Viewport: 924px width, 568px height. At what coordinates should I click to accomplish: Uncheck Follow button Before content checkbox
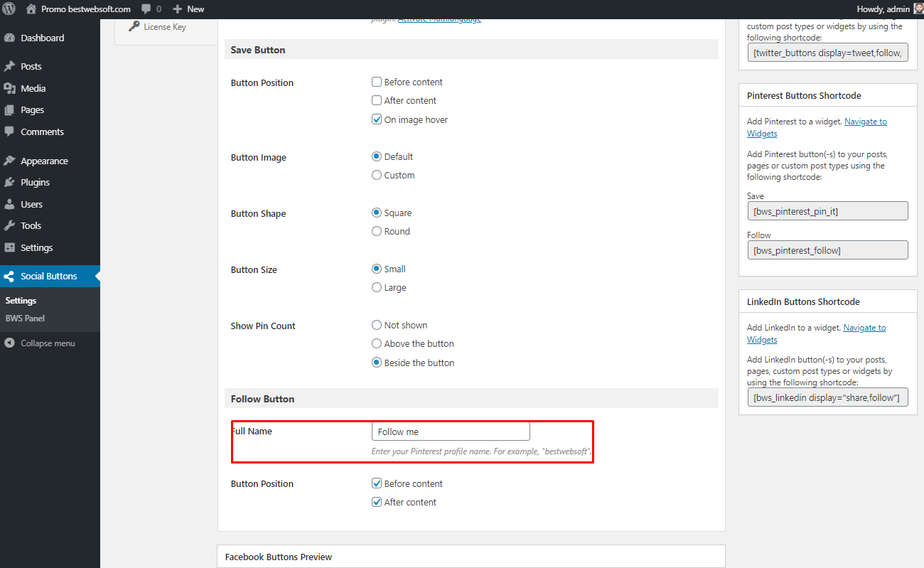coord(377,483)
